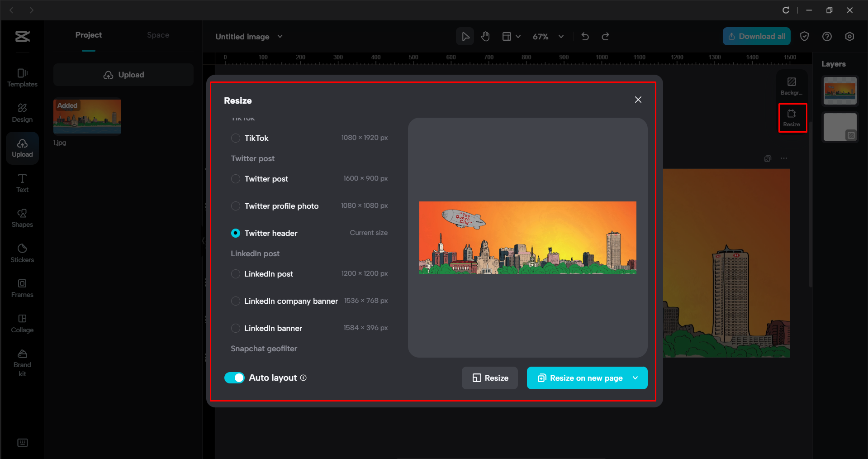The image size is (868, 459).
Task: Open the Templates panel
Action: (22, 77)
